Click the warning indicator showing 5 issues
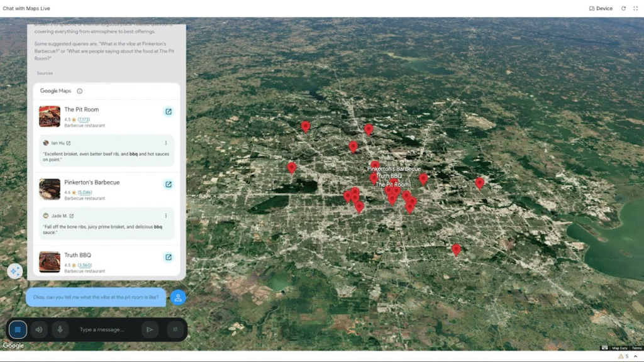The height and width of the screenshot is (362, 644). click(x=623, y=356)
